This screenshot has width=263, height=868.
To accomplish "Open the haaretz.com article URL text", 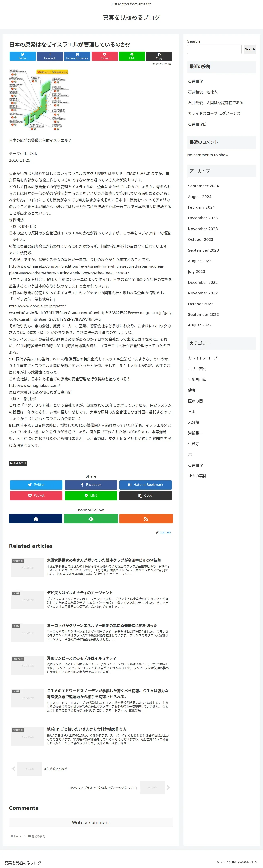I will coord(87,270).
